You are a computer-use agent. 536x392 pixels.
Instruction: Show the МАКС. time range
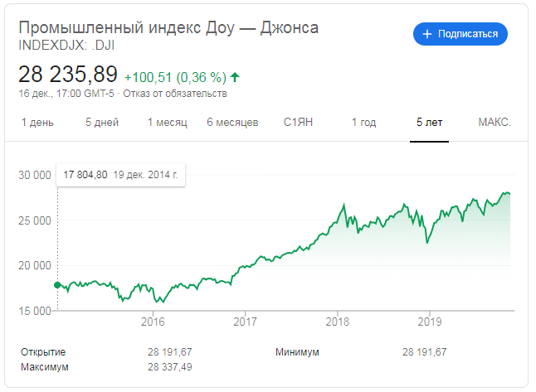pos(495,123)
